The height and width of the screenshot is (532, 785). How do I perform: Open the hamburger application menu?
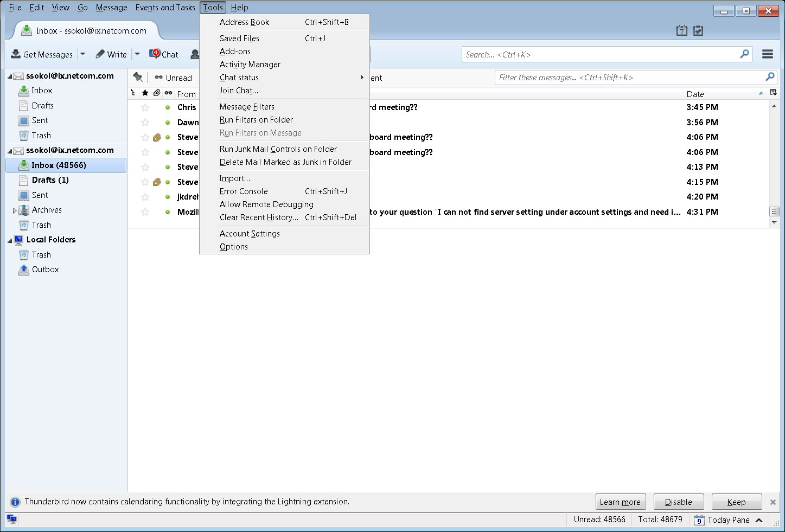[767, 54]
